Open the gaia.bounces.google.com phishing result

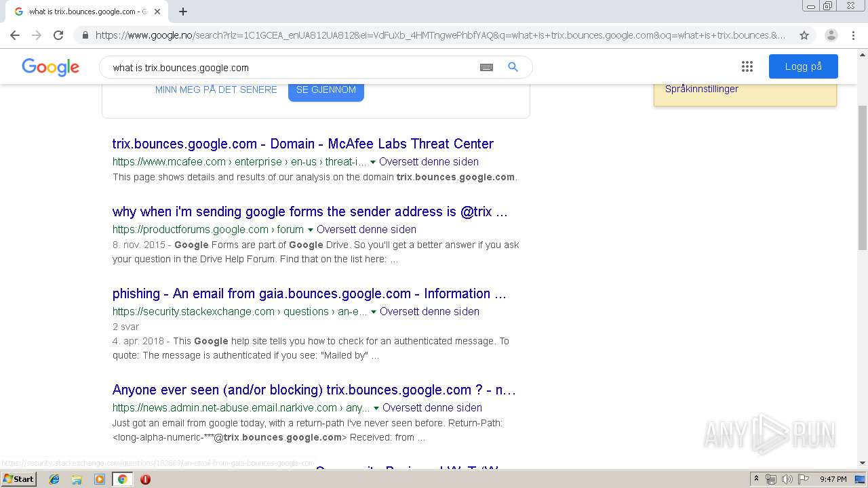[309, 293]
